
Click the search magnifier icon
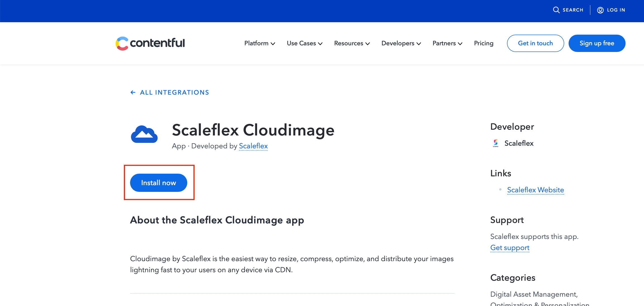pyautogui.click(x=556, y=10)
